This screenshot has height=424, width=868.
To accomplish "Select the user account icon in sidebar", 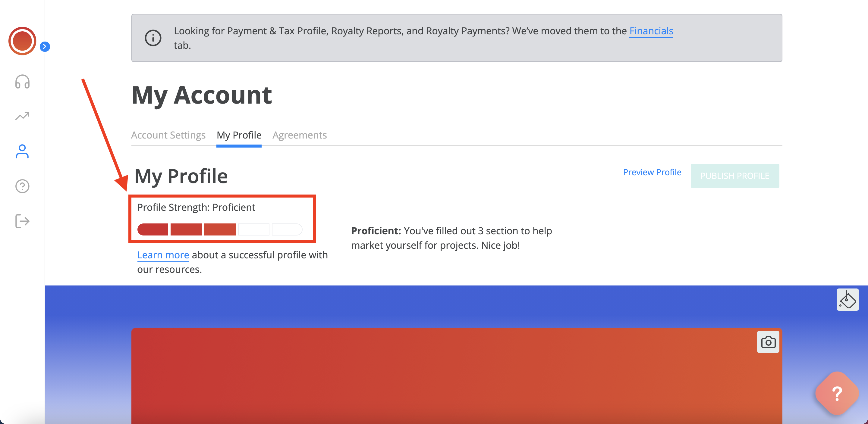I will (x=22, y=151).
